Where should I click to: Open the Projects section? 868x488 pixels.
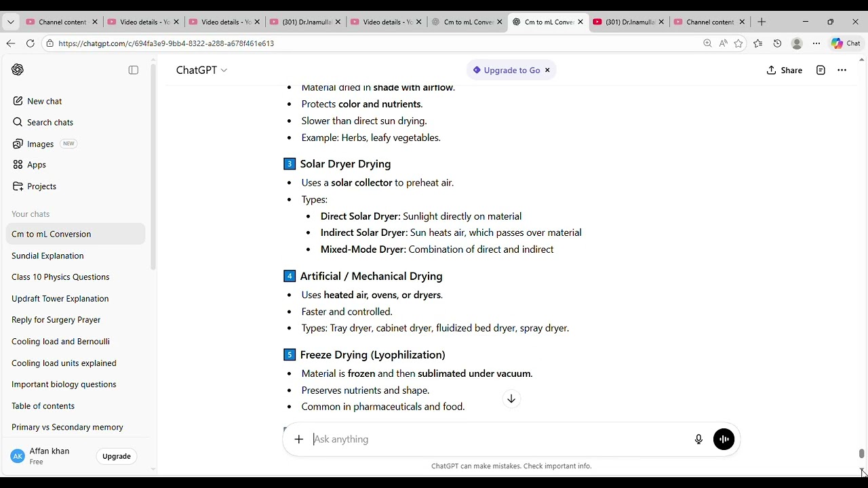tap(41, 186)
